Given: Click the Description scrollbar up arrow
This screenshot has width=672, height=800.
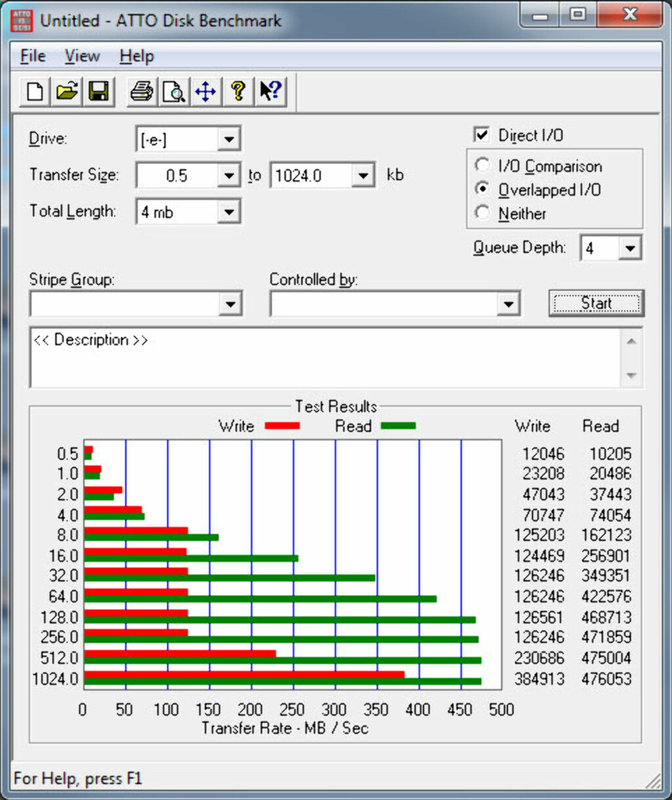Looking at the screenshot, I should (631, 341).
